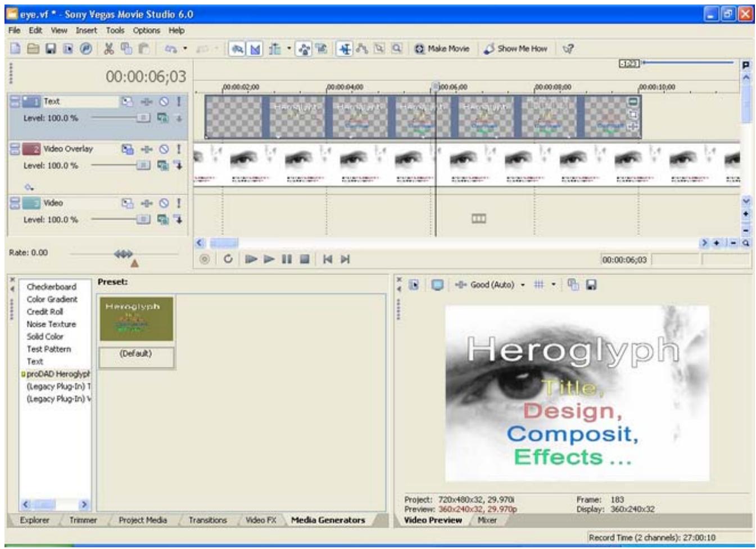
Task: Select the Envelope Edit tool
Action: [362, 49]
